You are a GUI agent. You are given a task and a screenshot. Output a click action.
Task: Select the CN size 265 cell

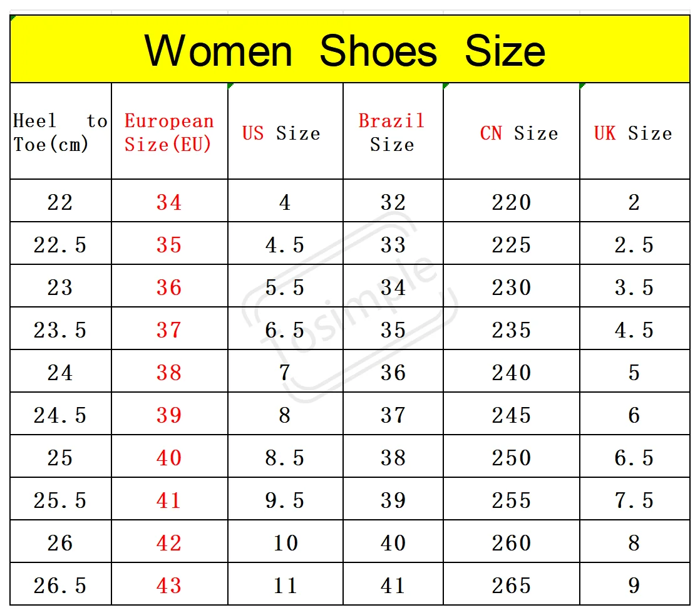[511, 585]
